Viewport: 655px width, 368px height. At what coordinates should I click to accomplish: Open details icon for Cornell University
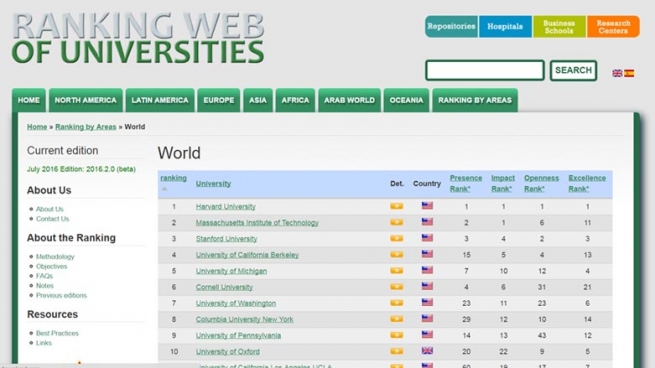coord(396,287)
